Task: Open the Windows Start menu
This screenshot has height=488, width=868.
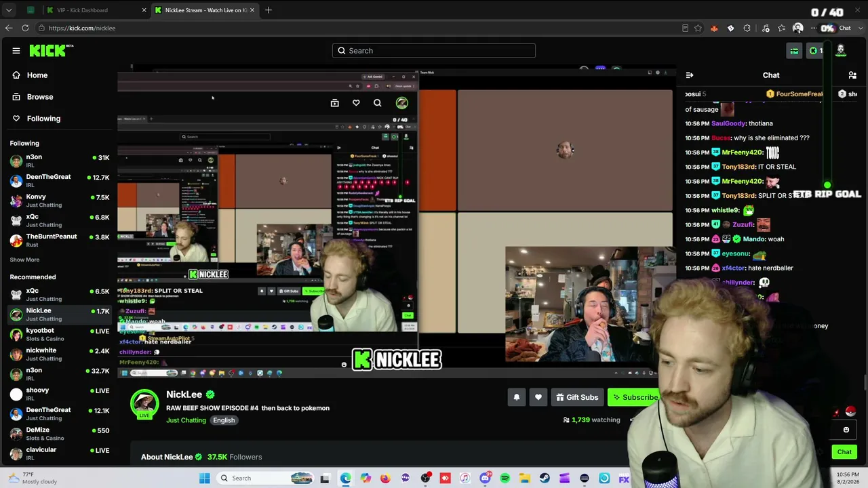Action: click(205, 479)
